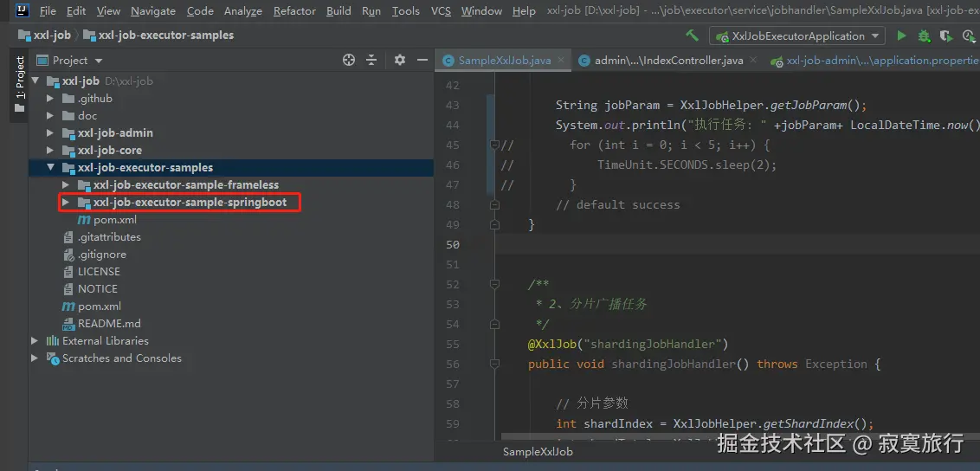980x471 pixels.
Task: Toggle the 1: Project side tool tab
Action: tap(19, 84)
